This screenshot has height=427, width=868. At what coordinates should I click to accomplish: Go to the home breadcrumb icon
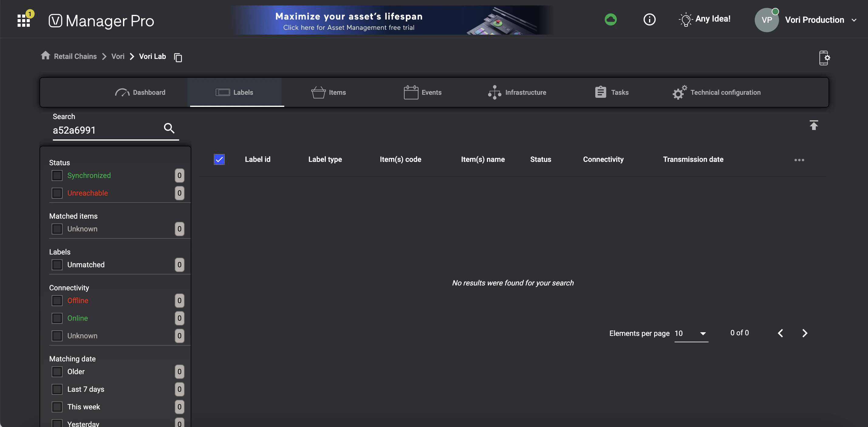point(46,56)
